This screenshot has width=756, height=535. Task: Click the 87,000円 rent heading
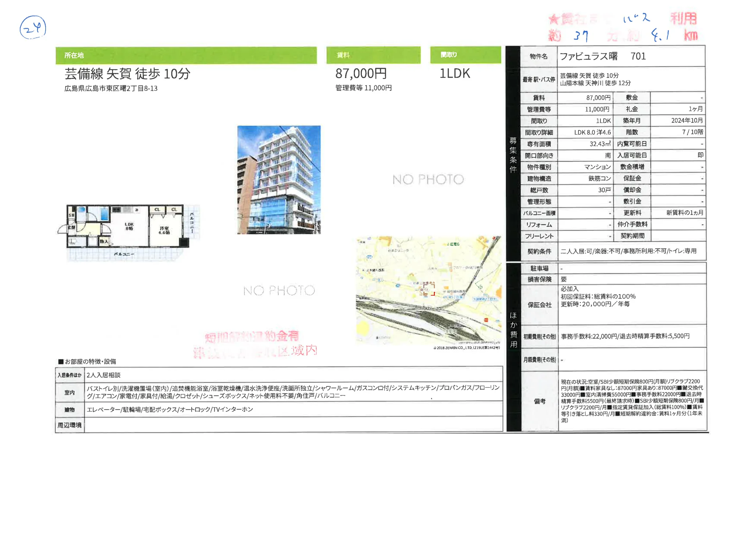click(x=361, y=74)
